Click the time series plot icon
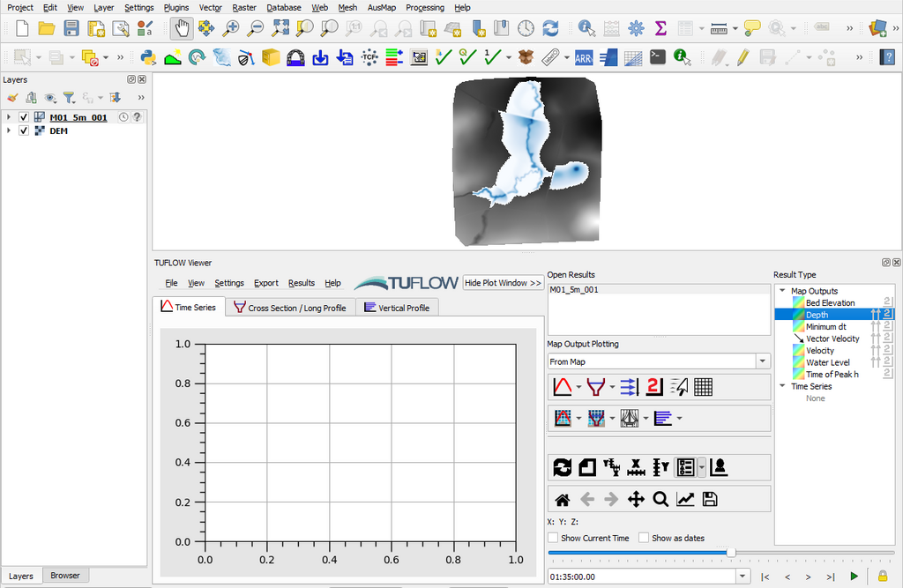 tap(562, 386)
